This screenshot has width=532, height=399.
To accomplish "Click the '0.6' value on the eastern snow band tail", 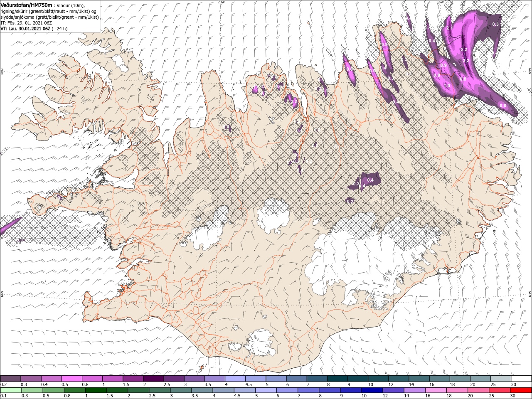I will pyautogui.click(x=502, y=106).
